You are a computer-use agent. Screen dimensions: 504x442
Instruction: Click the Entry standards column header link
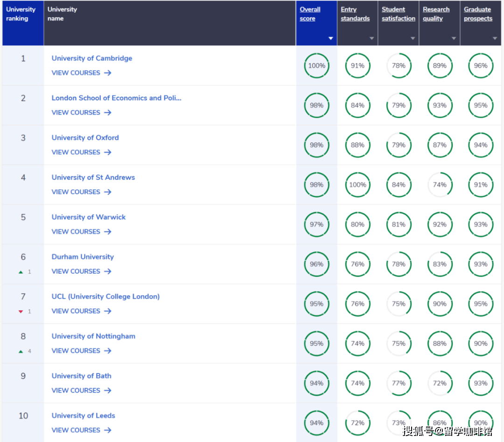[355, 14]
